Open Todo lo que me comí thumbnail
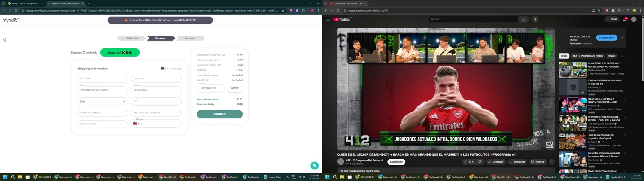The image size is (644, 181). pyautogui.click(x=573, y=141)
